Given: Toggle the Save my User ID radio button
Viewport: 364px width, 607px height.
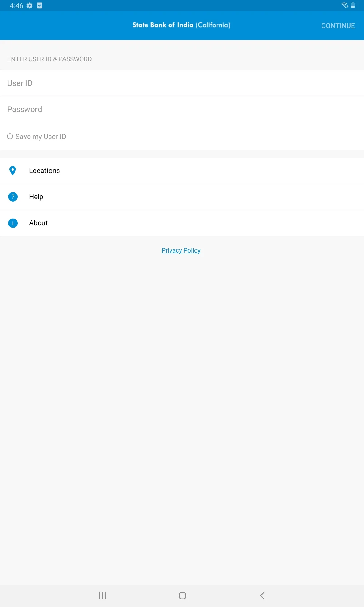Looking at the screenshot, I should 10,136.
